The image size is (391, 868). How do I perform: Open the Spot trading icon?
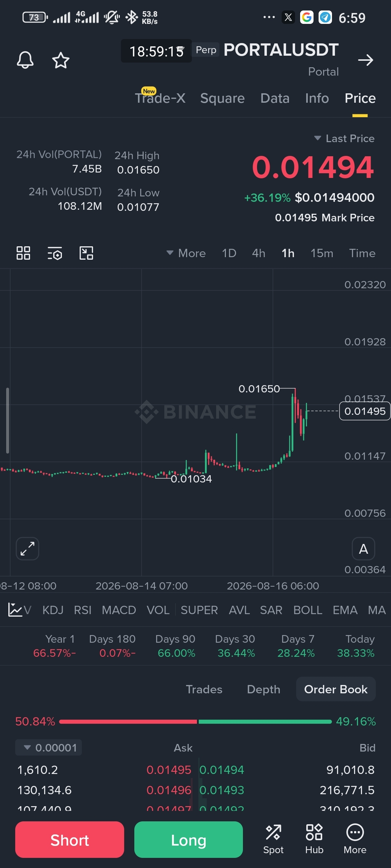273,839
